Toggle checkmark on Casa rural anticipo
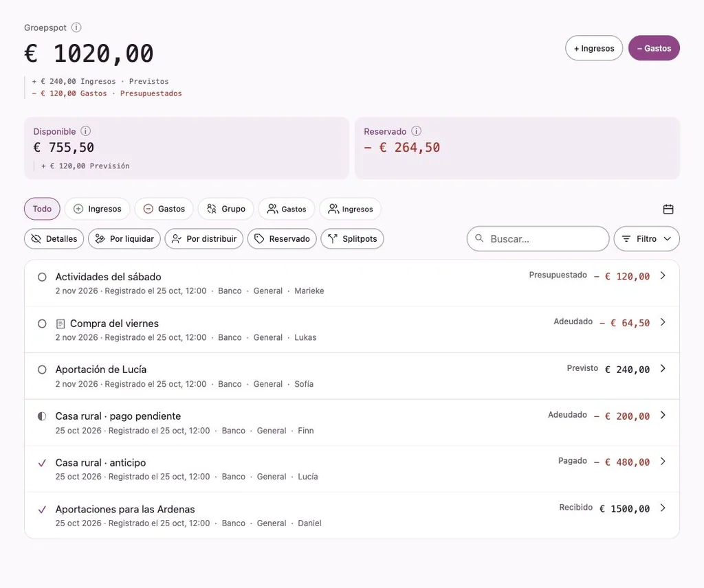Viewport: 704px width, 588px height. (42, 463)
